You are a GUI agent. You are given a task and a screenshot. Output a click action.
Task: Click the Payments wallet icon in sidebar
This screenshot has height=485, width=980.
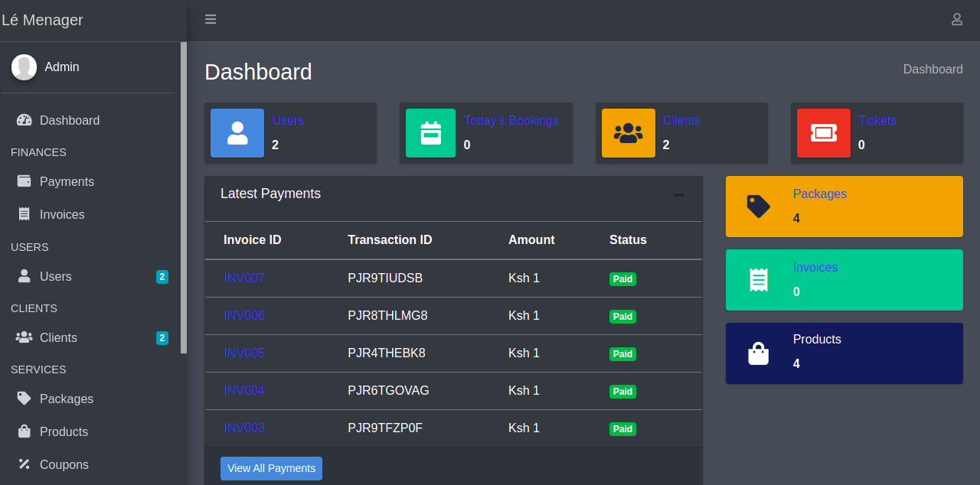pos(24,181)
